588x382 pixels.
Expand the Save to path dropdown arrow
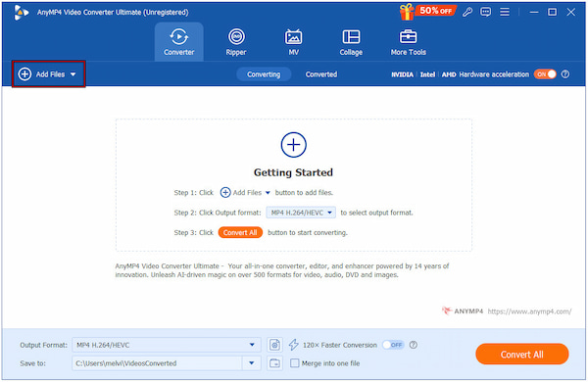[x=252, y=362]
